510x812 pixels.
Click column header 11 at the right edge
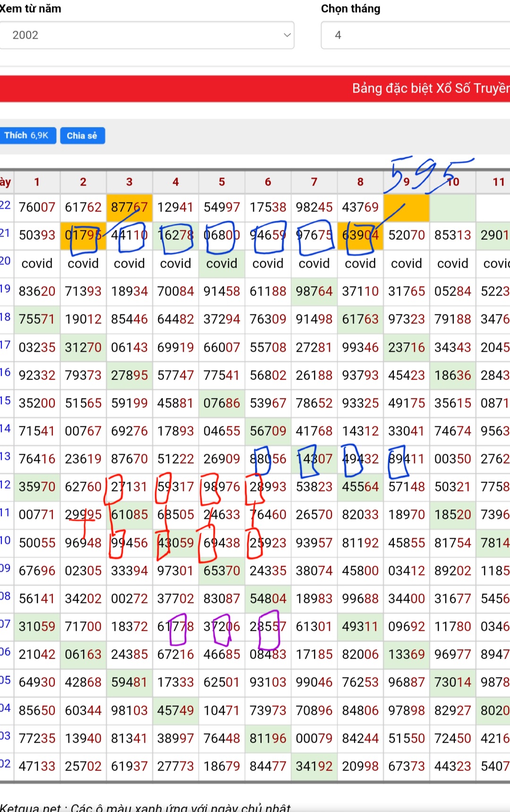[x=498, y=182]
